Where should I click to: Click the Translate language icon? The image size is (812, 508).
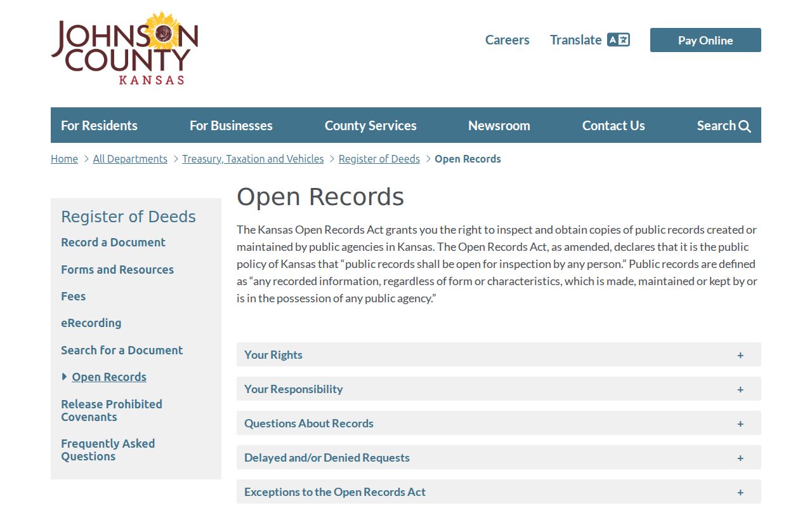(619, 40)
